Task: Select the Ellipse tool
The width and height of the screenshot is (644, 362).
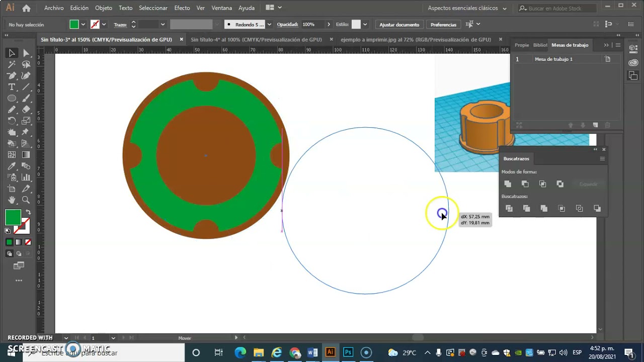Action: coord(12,99)
